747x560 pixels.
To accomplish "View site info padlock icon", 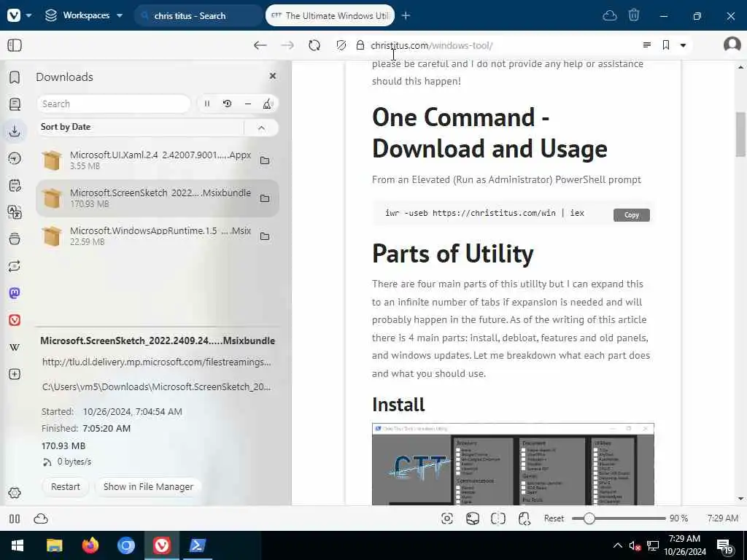I will click(360, 45).
